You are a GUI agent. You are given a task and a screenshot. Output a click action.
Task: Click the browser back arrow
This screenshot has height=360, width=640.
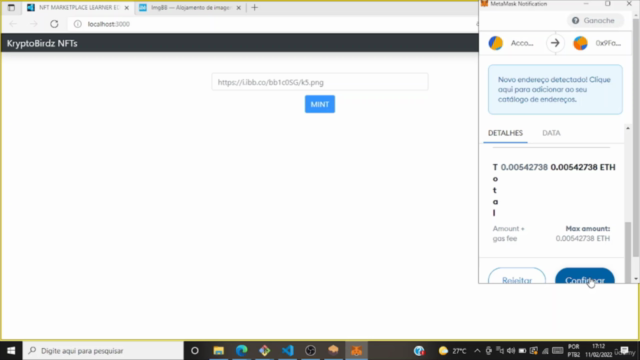point(13,24)
